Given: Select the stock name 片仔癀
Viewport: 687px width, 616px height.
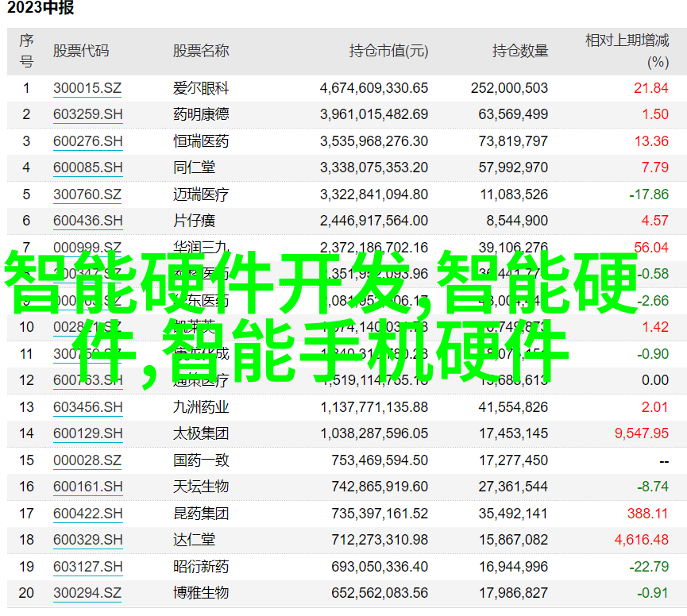Looking at the screenshot, I should 194,221.
